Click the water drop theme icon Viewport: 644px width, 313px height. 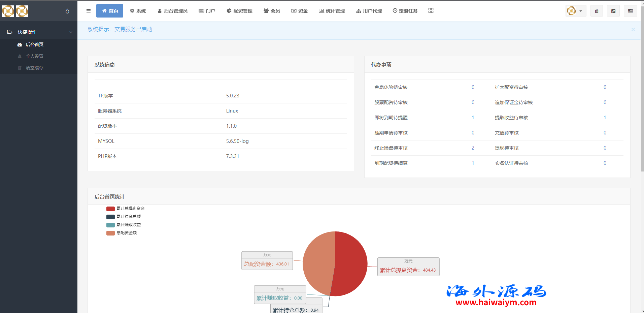pos(67,11)
